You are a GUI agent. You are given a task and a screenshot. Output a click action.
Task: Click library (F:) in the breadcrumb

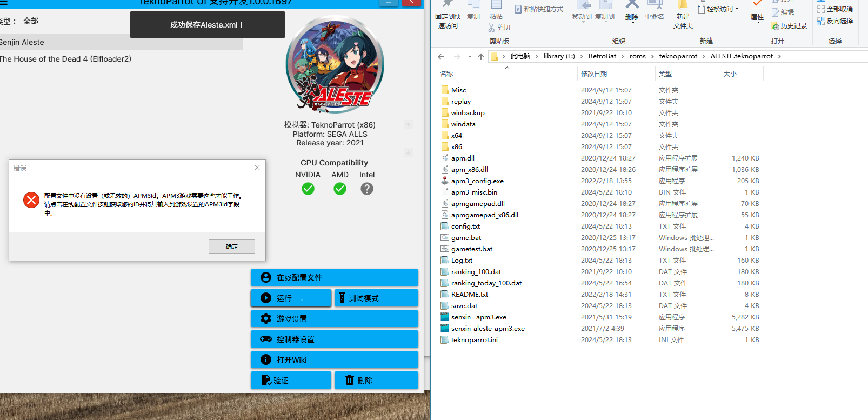[559, 56]
